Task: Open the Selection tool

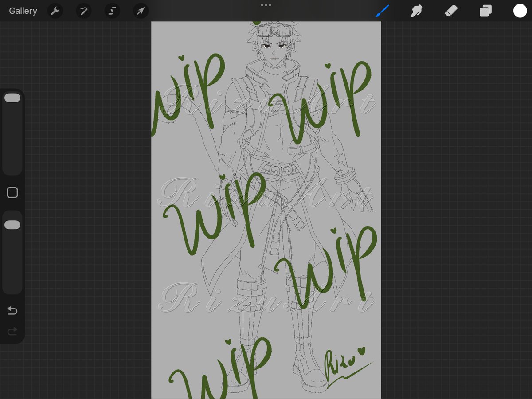Action: [x=112, y=11]
